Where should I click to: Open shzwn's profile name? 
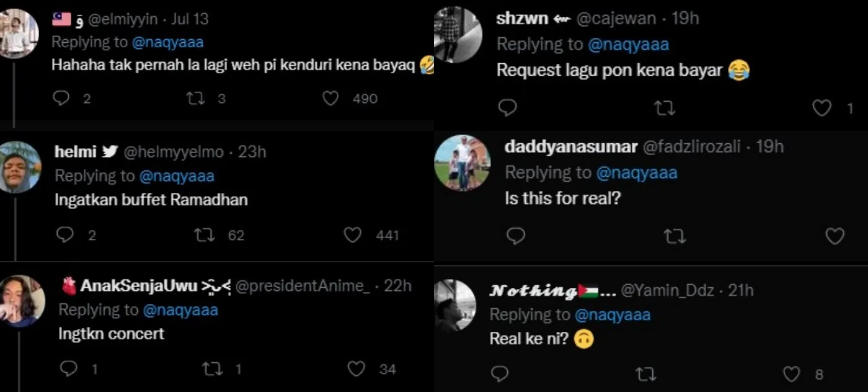pos(522,19)
